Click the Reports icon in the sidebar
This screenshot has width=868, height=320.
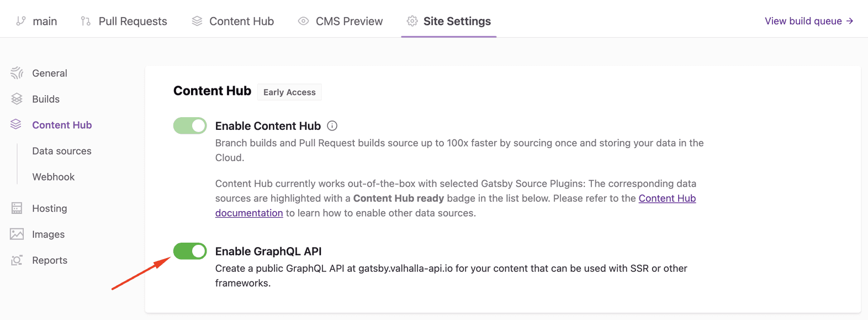pyautogui.click(x=17, y=260)
